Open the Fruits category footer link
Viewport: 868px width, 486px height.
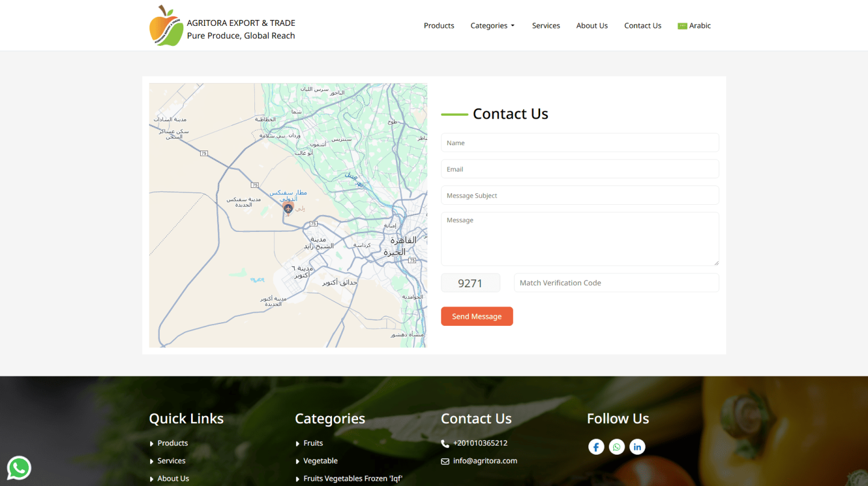click(x=313, y=443)
